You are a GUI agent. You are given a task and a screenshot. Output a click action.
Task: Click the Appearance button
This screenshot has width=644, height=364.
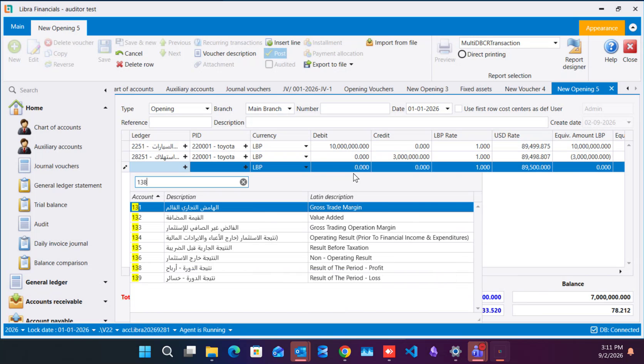[602, 28]
